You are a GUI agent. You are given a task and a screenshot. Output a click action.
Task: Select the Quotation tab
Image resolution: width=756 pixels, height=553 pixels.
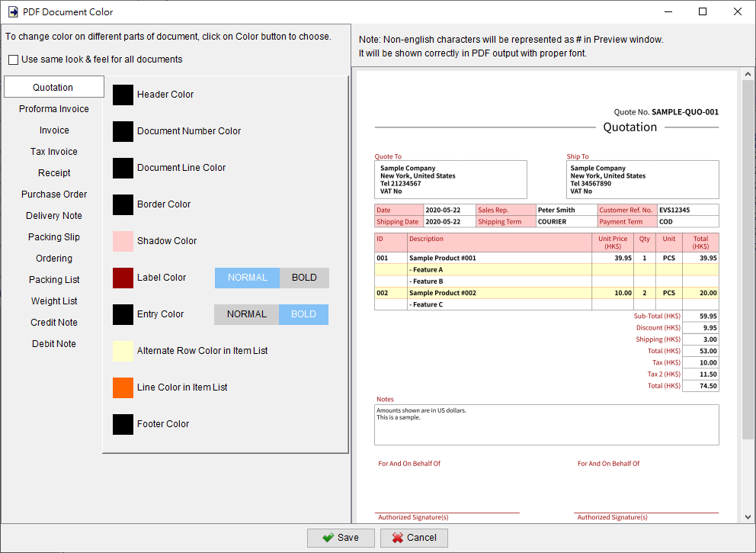53,88
